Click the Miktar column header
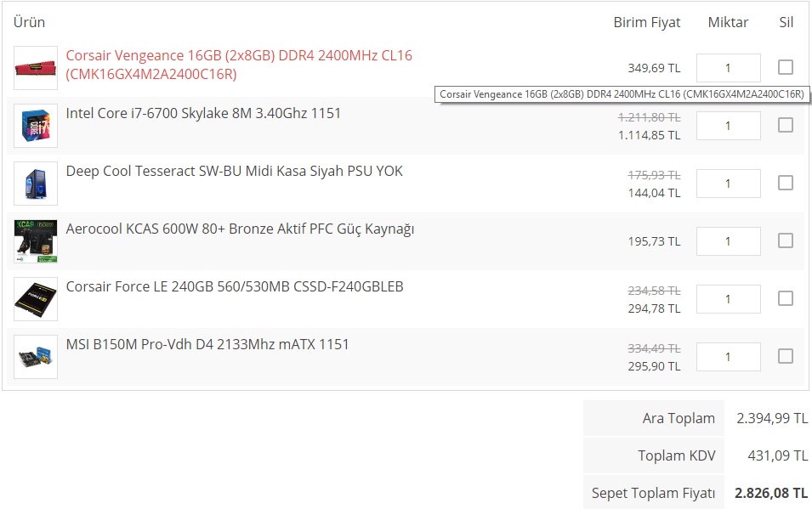 pyautogui.click(x=728, y=22)
